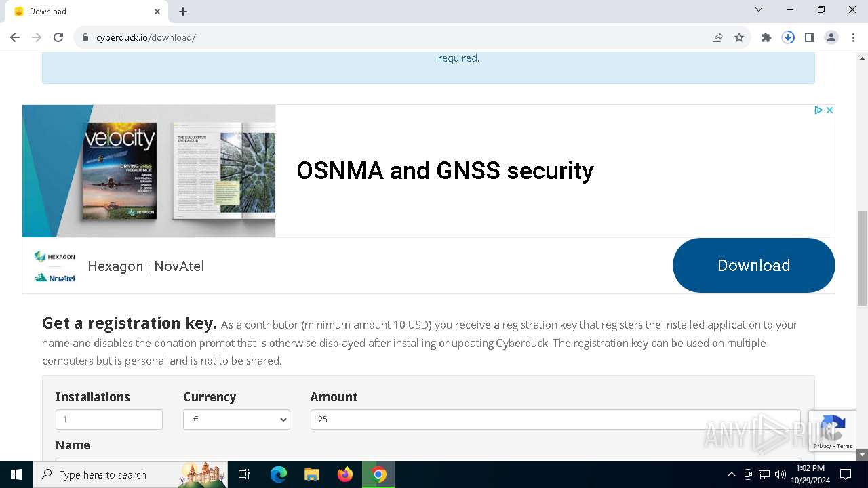
Task: Close the Download tab
Action: pos(157,11)
